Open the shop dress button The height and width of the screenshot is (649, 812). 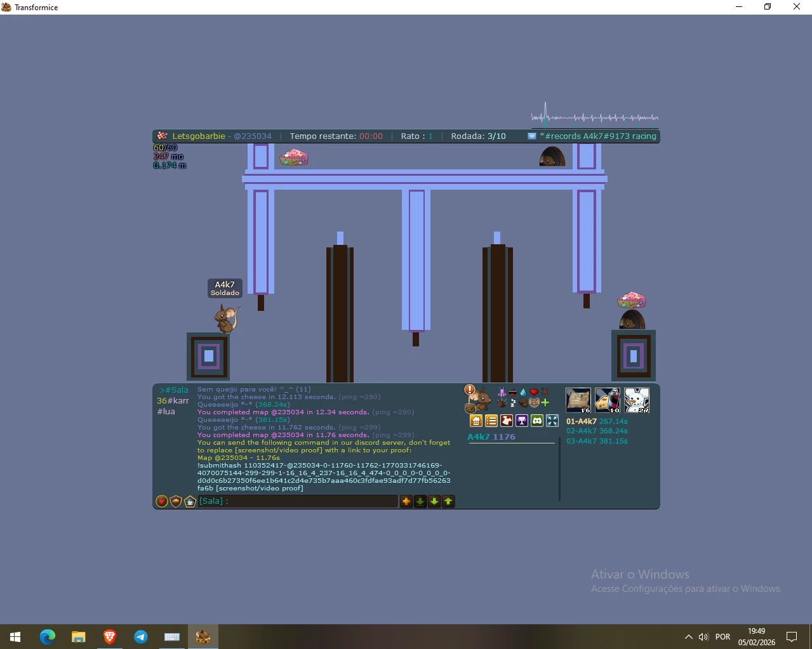(x=507, y=421)
